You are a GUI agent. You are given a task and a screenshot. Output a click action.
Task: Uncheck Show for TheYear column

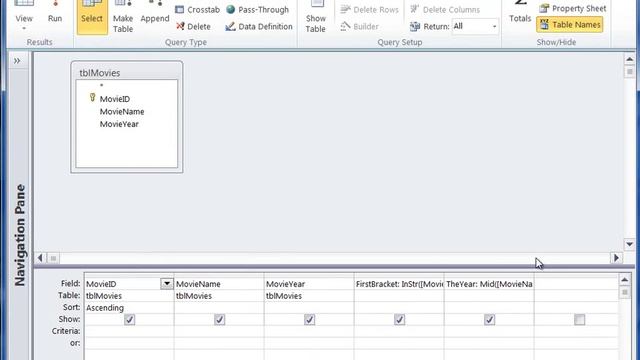pos(489,320)
